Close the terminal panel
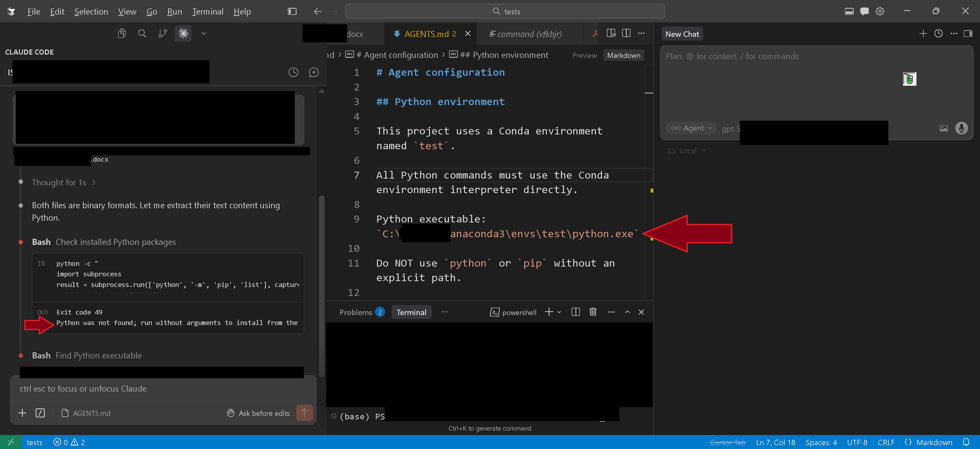 641,312
